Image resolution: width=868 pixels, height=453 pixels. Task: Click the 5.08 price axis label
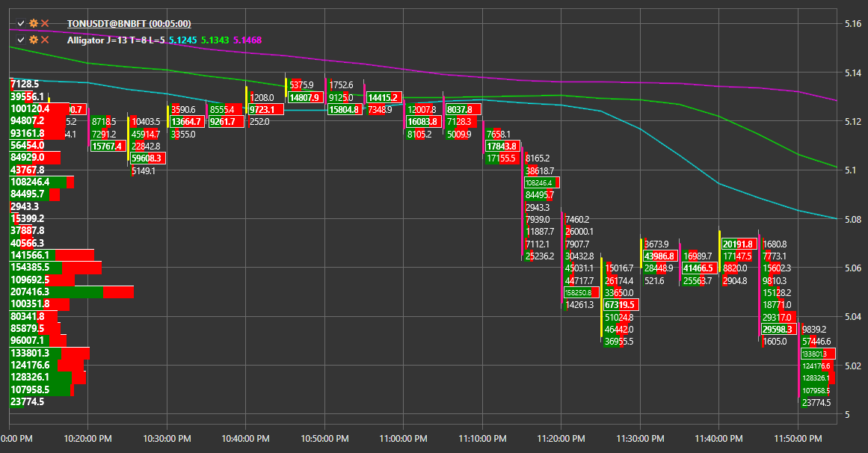853,219
